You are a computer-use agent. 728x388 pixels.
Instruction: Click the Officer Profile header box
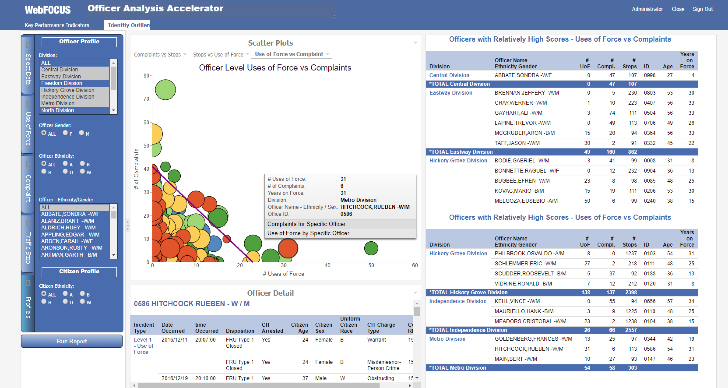point(79,42)
